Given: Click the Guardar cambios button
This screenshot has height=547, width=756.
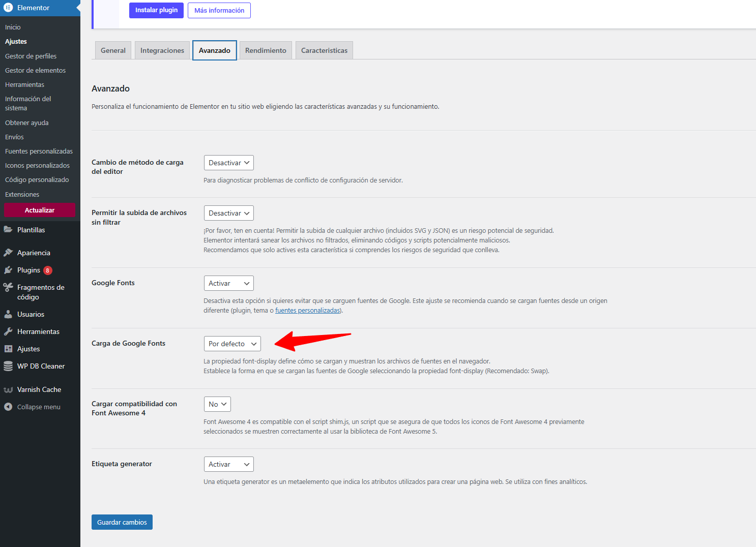Looking at the screenshot, I should tap(122, 522).
